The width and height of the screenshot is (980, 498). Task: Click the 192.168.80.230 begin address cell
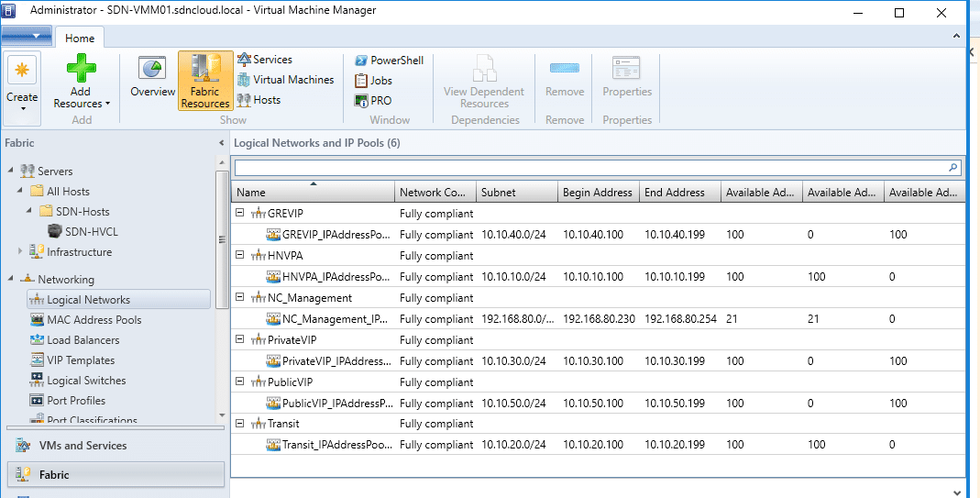tap(599, 318)
